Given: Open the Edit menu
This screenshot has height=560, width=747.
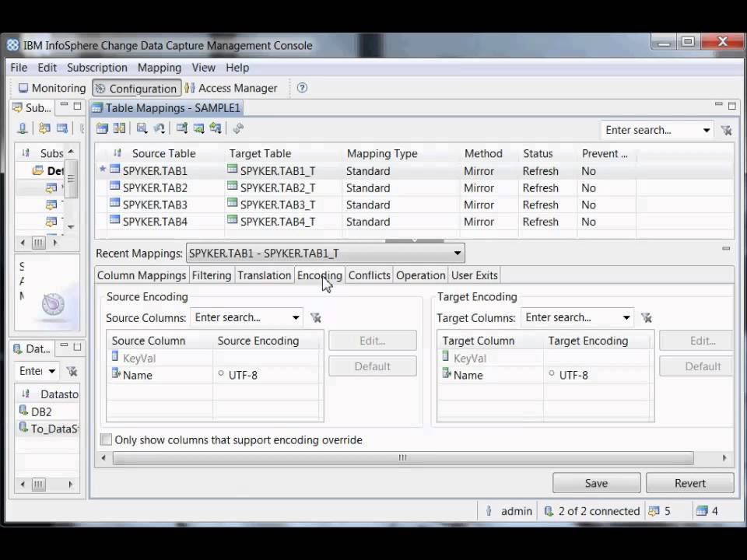Looking at the screenshot, I should coord(47,68).
